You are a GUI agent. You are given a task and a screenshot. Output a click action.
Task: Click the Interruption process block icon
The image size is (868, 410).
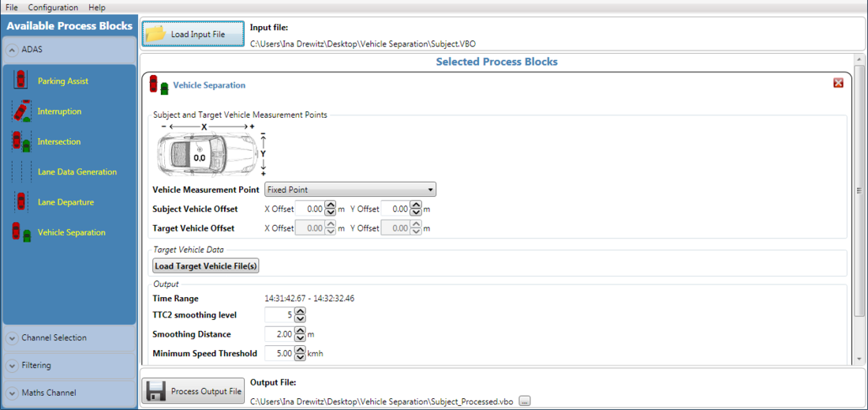coord(21,111)
